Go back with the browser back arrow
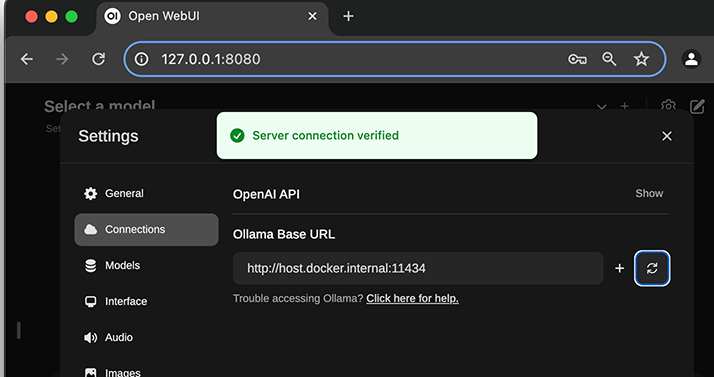The width and height of the screenshot is (714, 377). [x=27, y=59]
